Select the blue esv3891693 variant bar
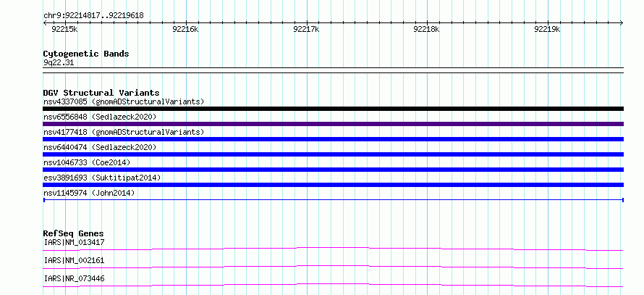 tap(333, 185)
